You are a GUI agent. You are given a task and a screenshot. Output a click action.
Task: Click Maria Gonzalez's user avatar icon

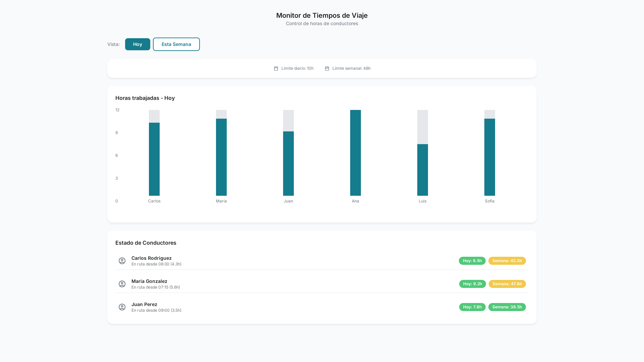(x=122, y=284)
